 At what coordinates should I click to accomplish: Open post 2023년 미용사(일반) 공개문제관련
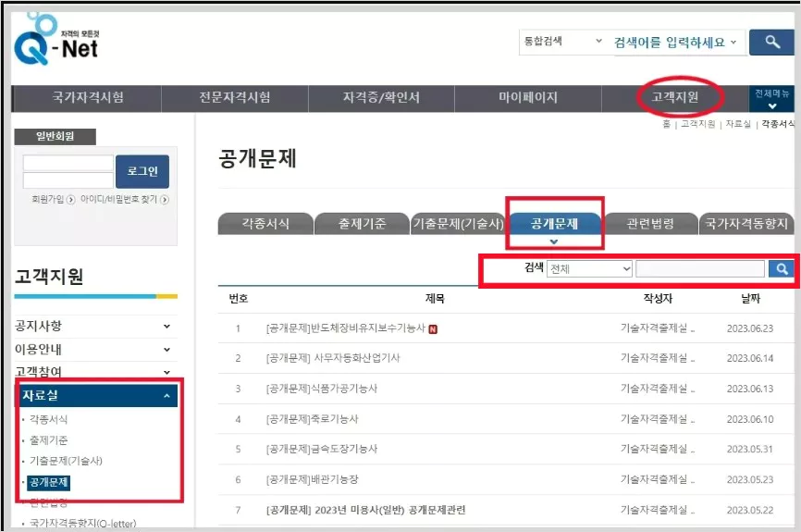[x=365, y=511]
